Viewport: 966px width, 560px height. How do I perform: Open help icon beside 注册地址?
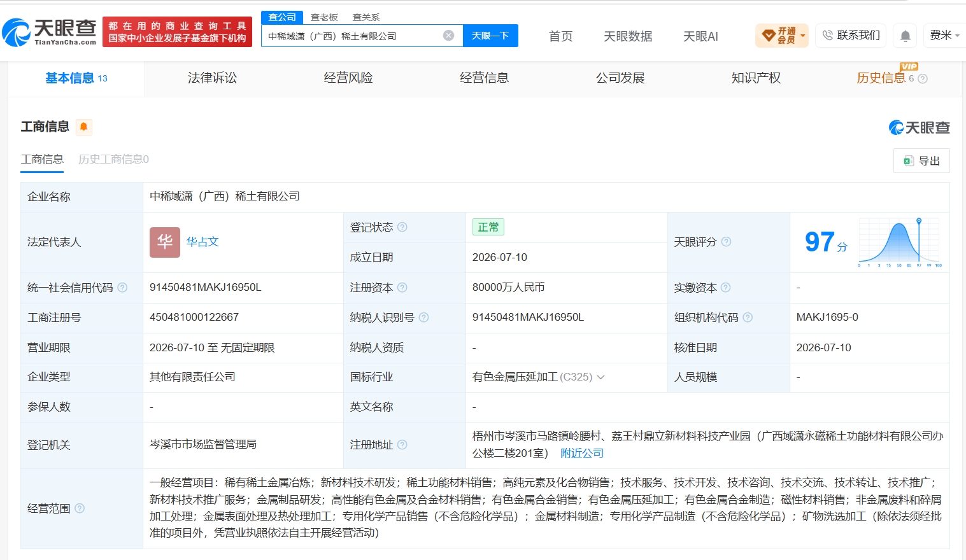pyautogui.click(x=402, y=445)
